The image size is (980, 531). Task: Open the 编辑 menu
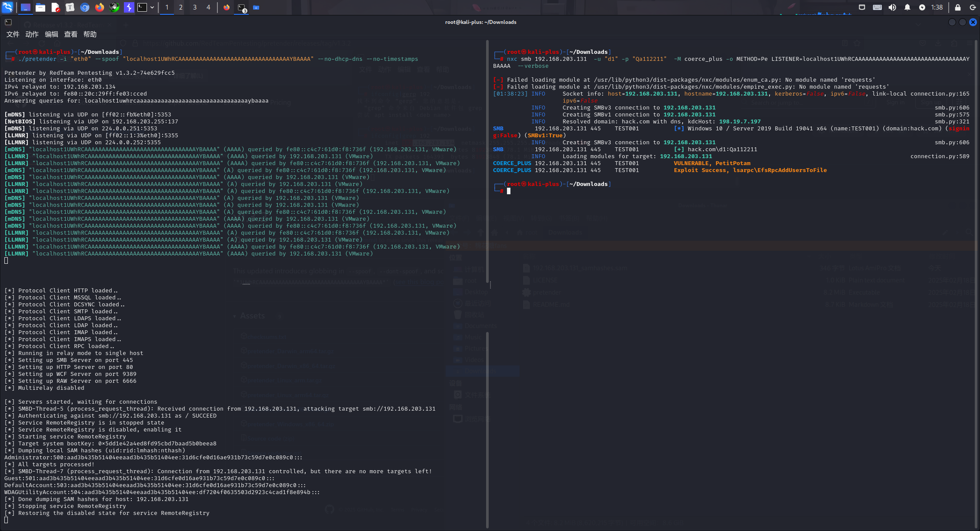coord(51,34)
